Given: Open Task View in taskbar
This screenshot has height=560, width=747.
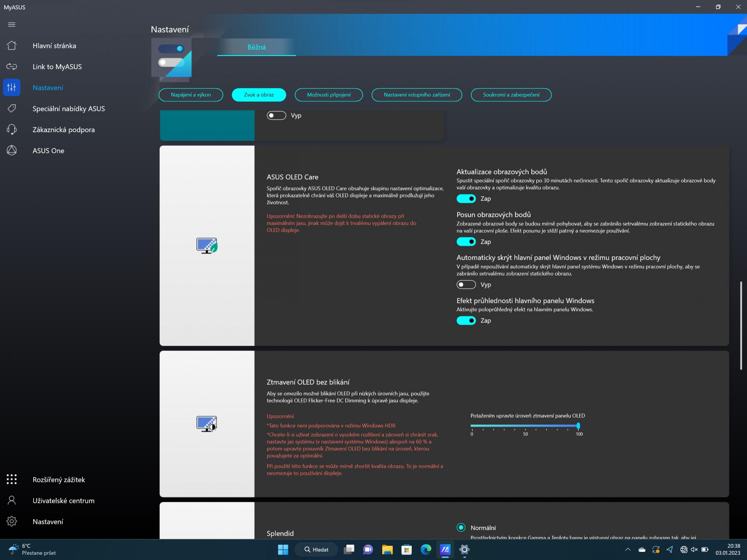Looking at the screenshot, I should (x=349, y=549).
